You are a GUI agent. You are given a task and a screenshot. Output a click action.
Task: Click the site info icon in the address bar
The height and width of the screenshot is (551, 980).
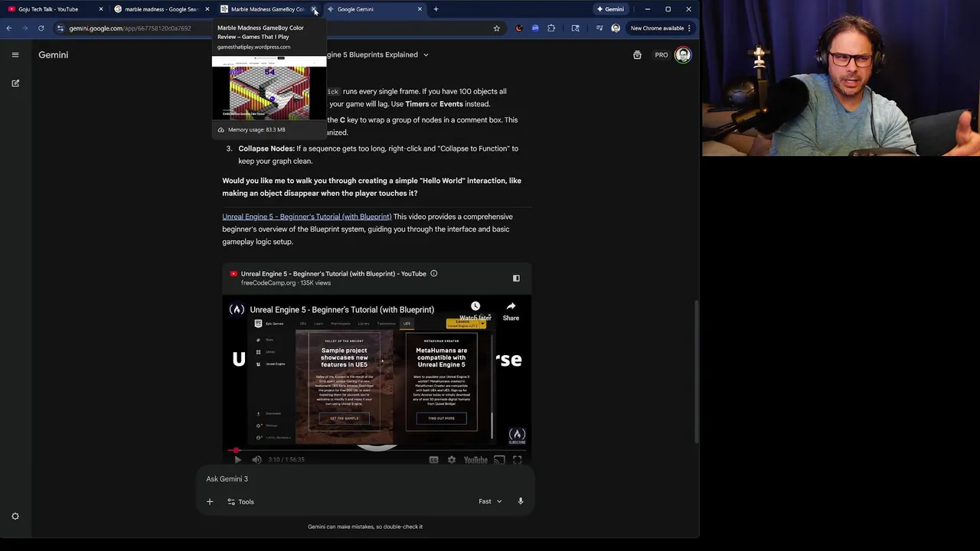[60, 28]
